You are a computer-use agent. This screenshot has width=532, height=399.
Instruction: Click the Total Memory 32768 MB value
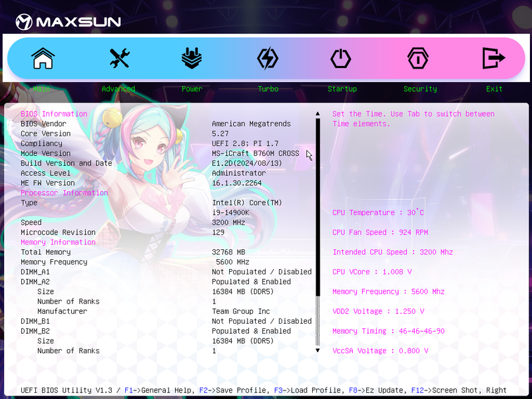(228, 252)
